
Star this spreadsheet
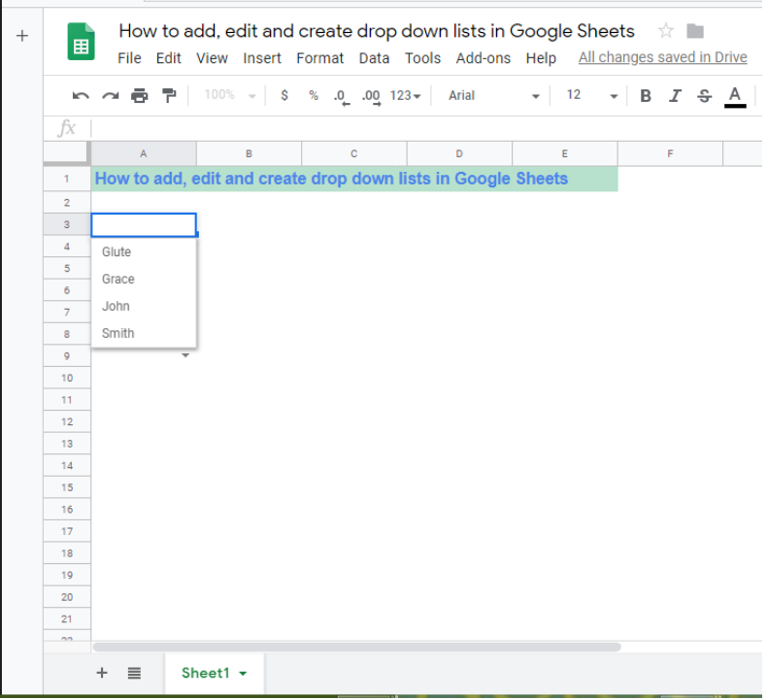coord(666,31)
